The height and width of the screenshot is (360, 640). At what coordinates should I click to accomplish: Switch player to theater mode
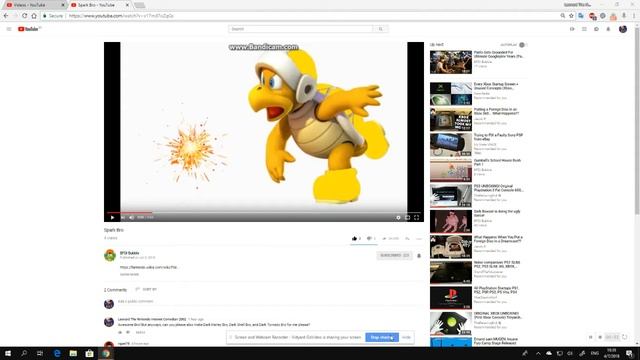coord(407,218)
